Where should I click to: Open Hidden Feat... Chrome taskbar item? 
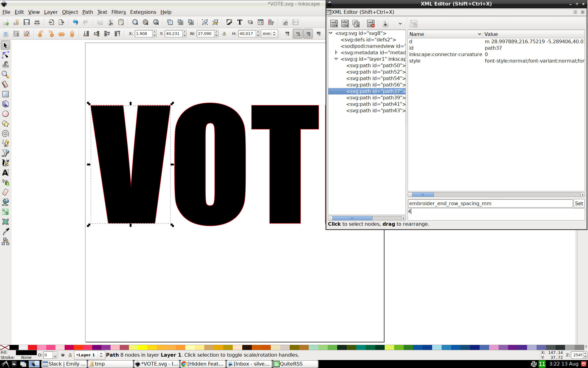pyautogui.click(x=203, y=364)
